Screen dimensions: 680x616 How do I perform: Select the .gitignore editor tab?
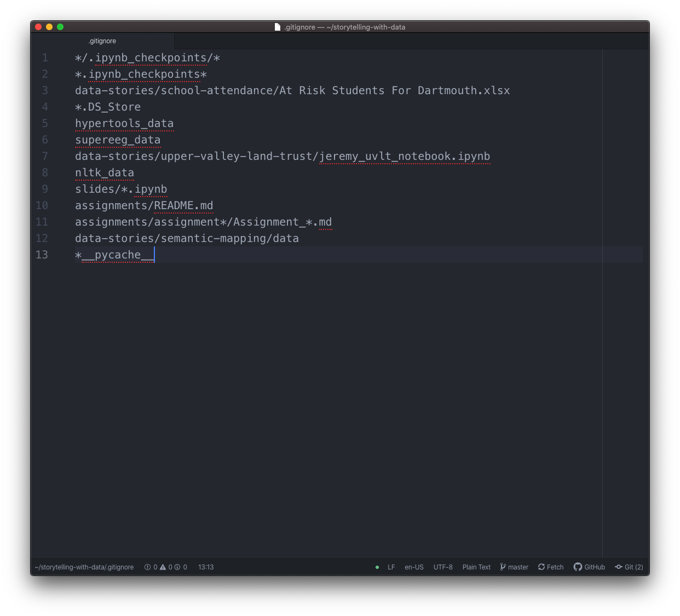pyautogui.click(x=102, y=41)
